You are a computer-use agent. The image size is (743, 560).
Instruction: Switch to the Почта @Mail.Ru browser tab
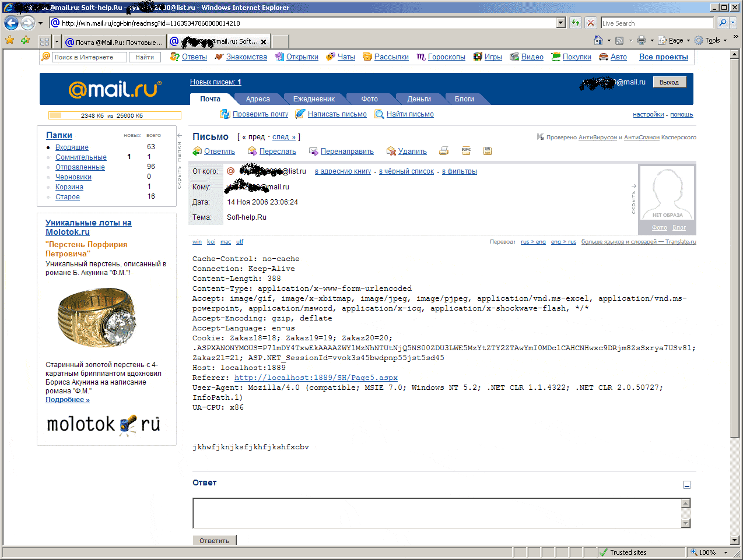tap(114, 42)
